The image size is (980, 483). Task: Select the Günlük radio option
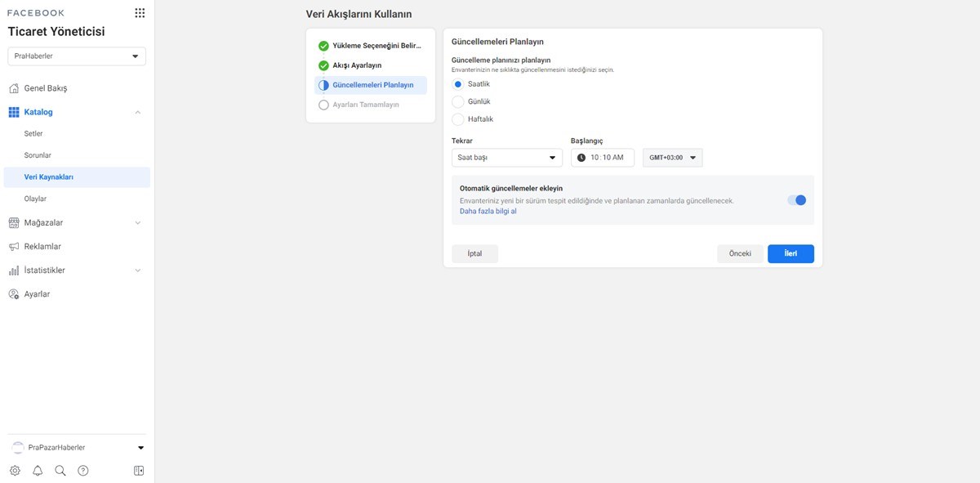click(x=458, y=101)
